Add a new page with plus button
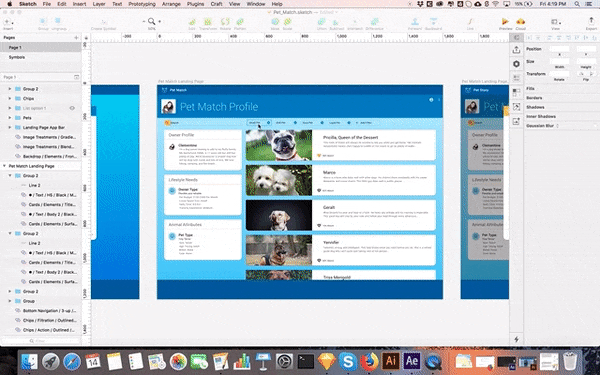 (x=76, y=38)
